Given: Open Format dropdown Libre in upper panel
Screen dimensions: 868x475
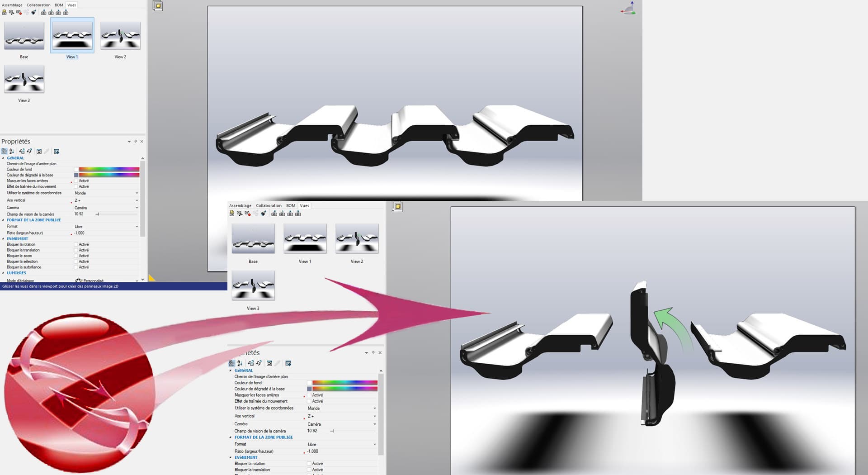Looking at the screenshot, I should tap(137, 227).
